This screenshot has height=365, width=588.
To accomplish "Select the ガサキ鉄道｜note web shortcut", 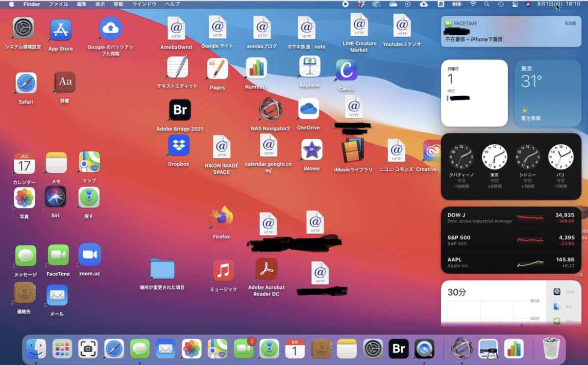I will tap(306, 28).
